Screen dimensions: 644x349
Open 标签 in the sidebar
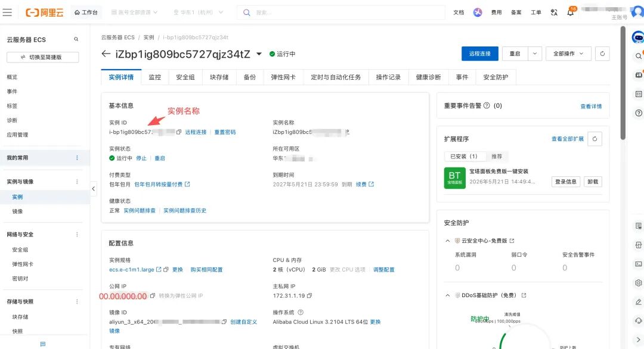point(13,106)
